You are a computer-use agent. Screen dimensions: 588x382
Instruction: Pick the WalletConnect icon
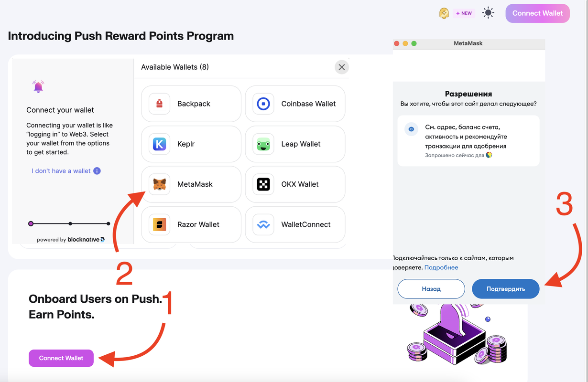click(x=263, y=224)
